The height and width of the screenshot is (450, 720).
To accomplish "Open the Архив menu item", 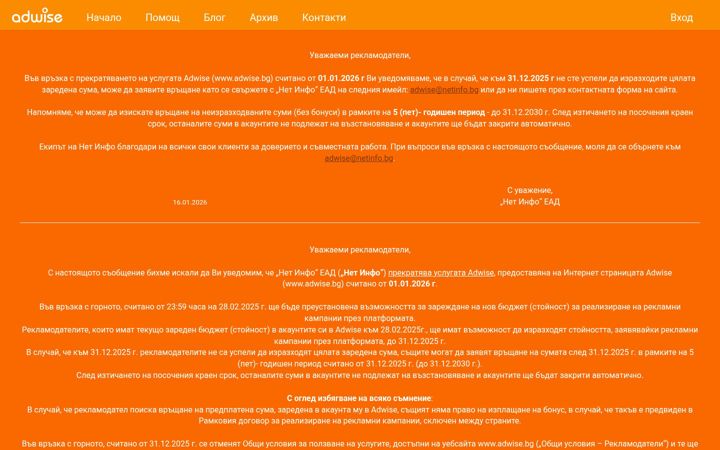I will (264, 17).
